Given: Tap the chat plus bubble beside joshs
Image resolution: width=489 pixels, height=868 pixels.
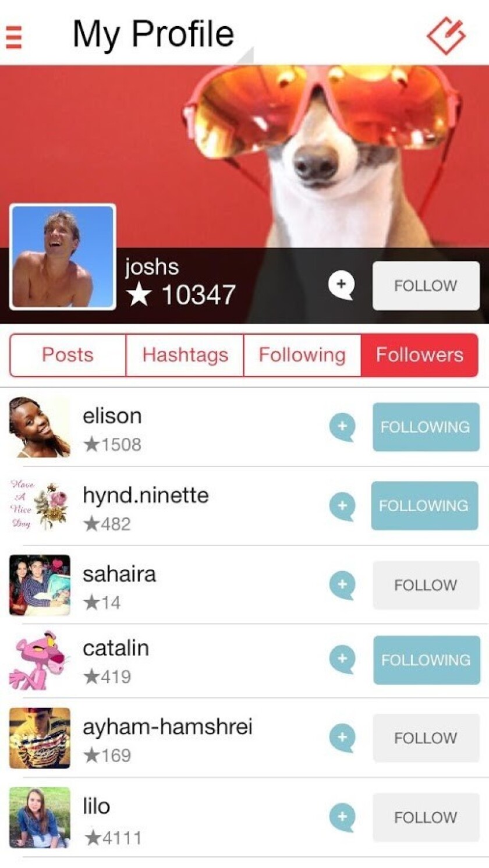Looking at the screenshot, I should click(x=341, y=285).
